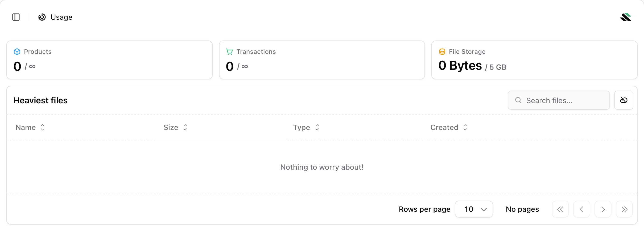Go to the next page of files

tap(603, 209)
